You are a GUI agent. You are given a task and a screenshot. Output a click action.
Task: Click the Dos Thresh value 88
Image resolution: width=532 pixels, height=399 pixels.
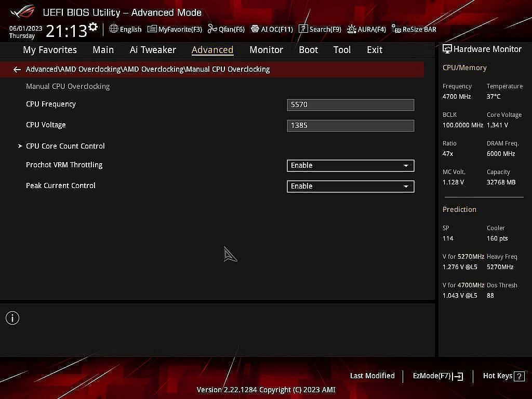[x=490, y=296]
